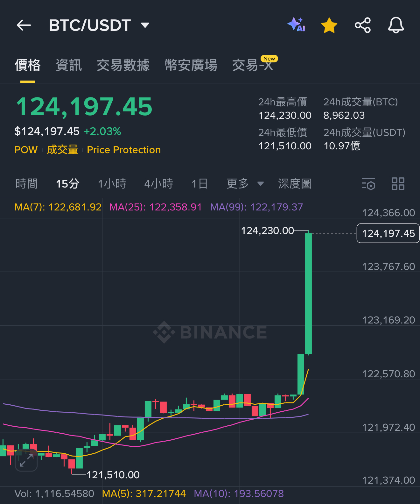
Task: Open the 幣安廣場 tab
Action: click(x=191, y=65)
